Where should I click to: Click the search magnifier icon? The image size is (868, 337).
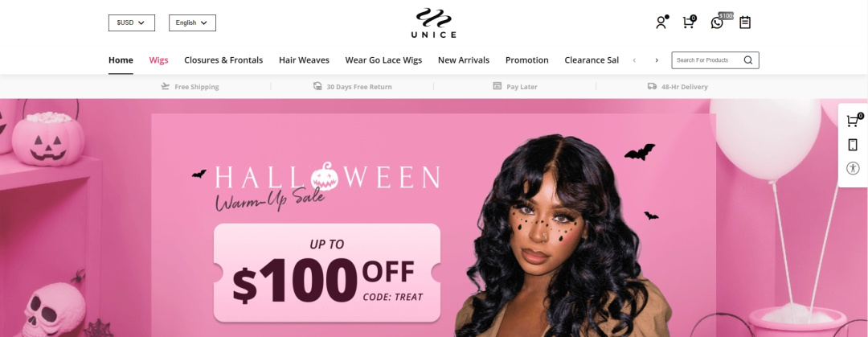click(748, 60)
